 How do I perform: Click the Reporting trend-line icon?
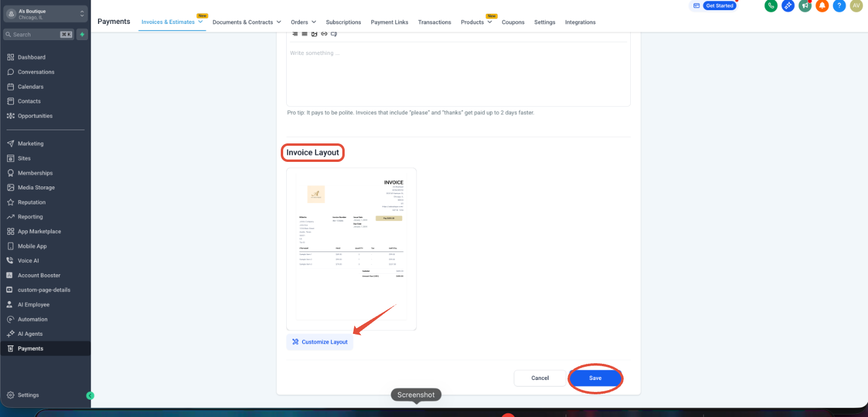click(11, 217)
